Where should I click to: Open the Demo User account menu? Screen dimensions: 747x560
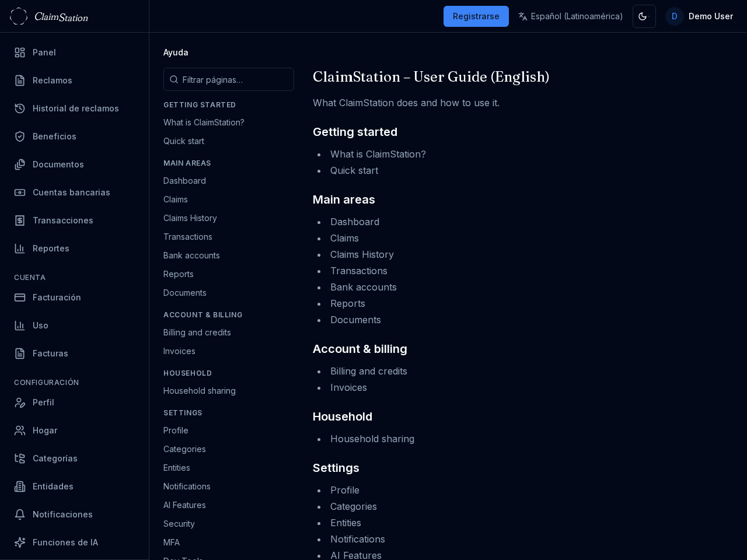(700, 16)
